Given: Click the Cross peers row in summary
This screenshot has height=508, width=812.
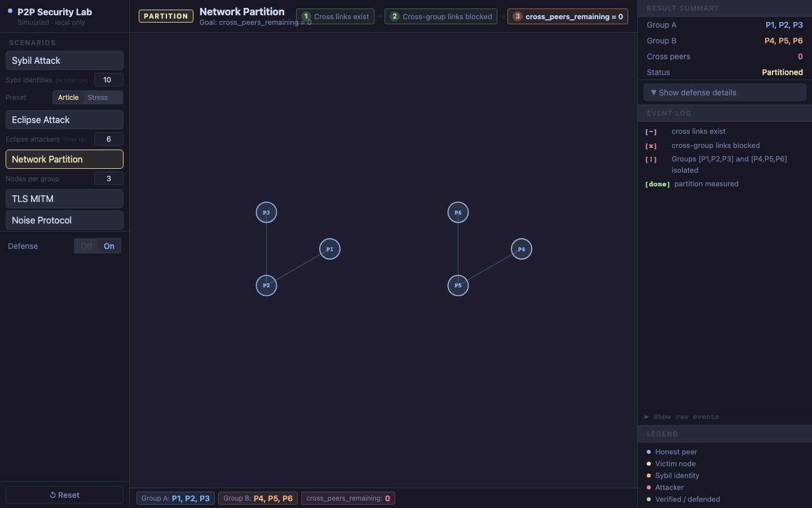Looking at the screenshot, I should [725, 56].
